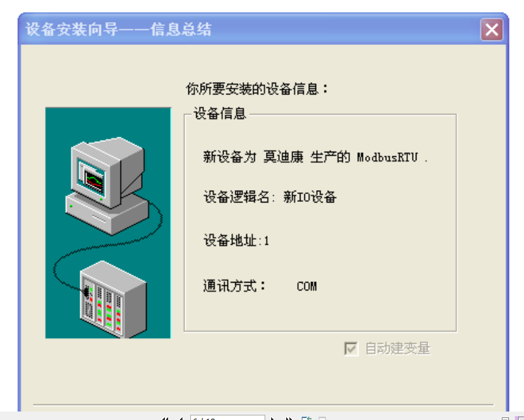Viewport: 524px width, 420px height.
Task: Click the desktop computer monitor illustration
Action: click(108, 172)
